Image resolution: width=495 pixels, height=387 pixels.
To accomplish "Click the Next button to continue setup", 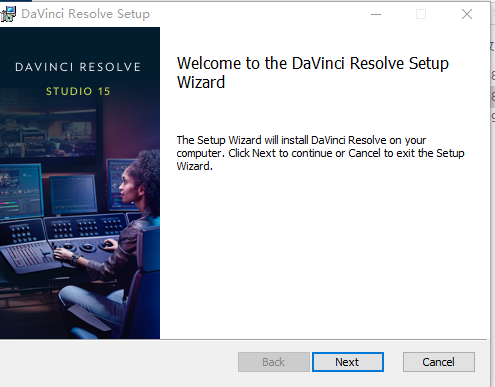I will pyautogui.click(x=348, y=362).
